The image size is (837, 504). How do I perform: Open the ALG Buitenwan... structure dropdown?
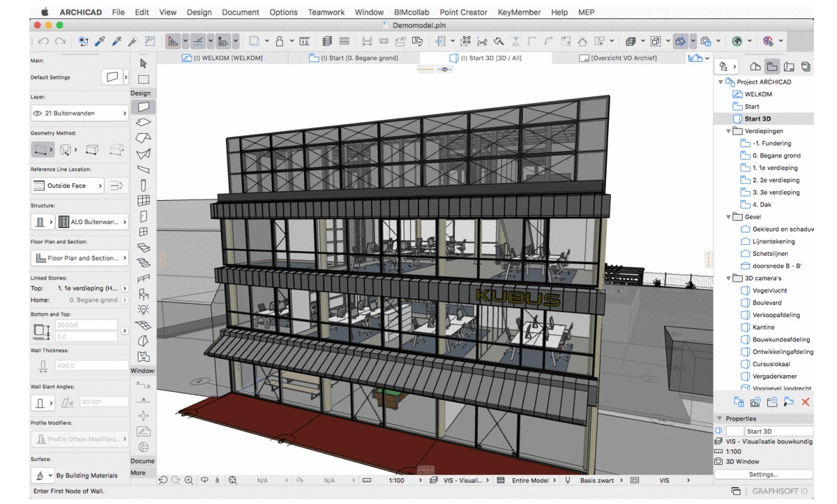click(91, 222)
